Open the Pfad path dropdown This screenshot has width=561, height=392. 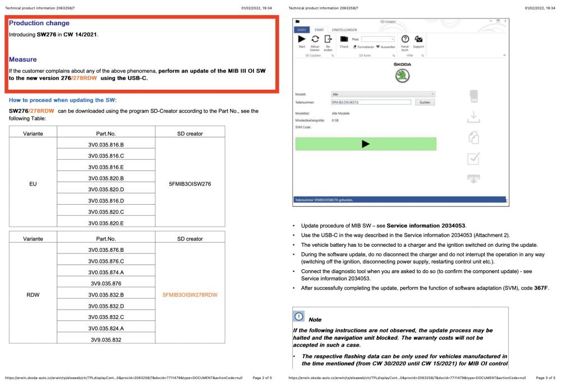(378, 39)
